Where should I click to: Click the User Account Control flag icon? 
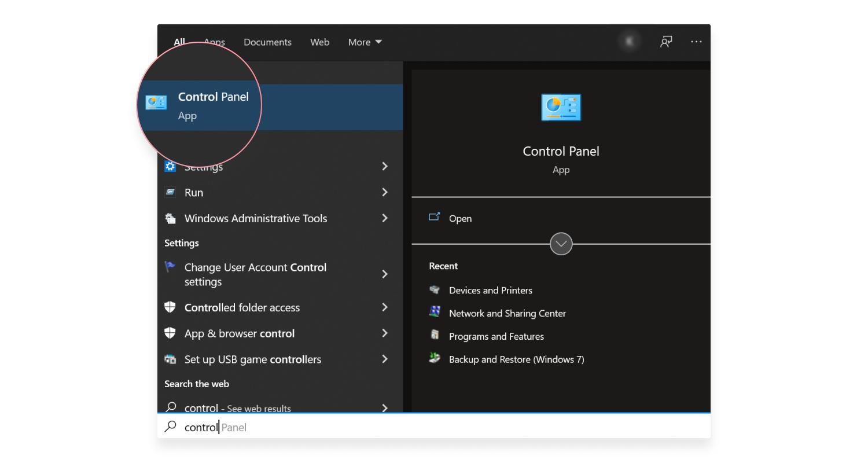coord(170,267)
